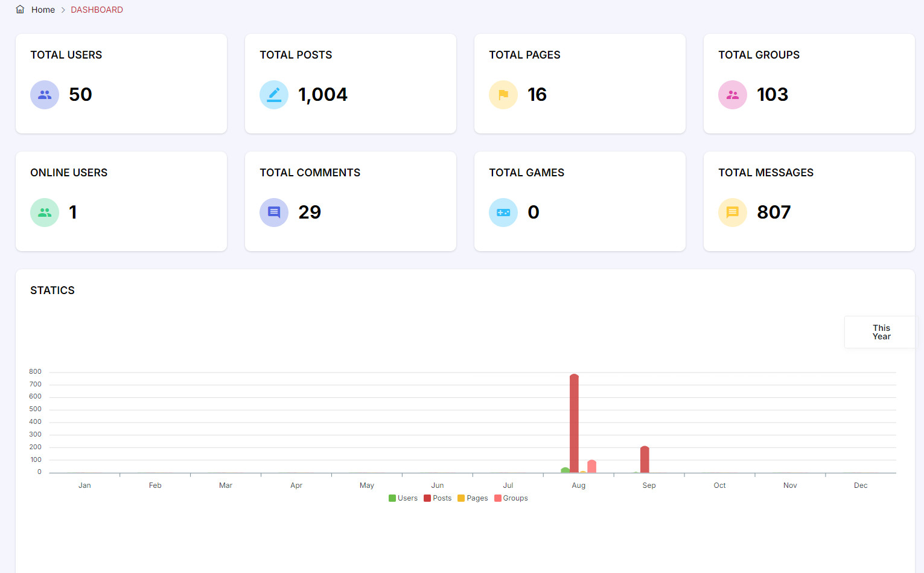Image resolution: width=924 pixels, height=573 pixels.
Task: Click the TOTAL GROUPS heading
Action: [x=759, y=55]
